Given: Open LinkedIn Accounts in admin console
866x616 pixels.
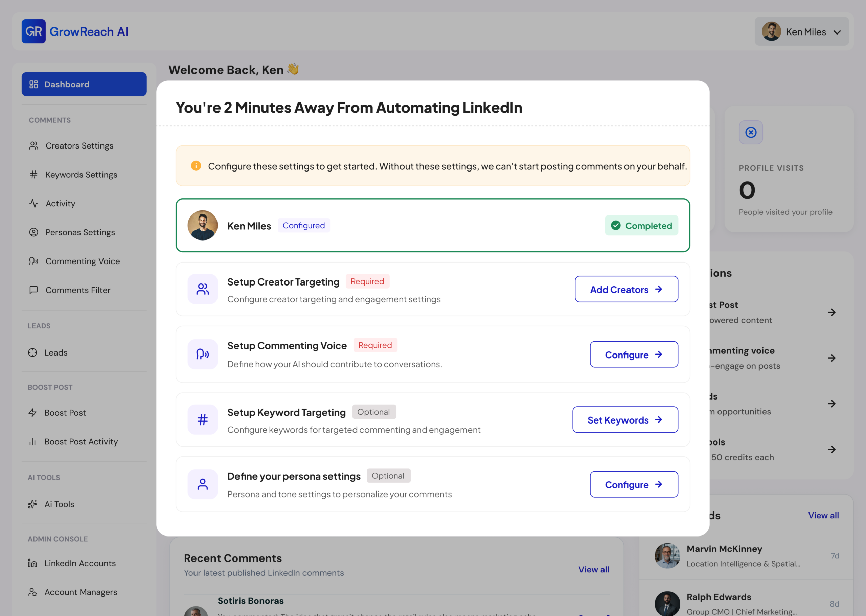Looking at the screenshot, I should (72, 563).
